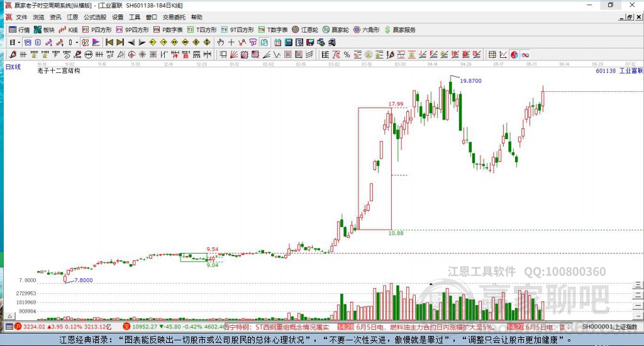This screenshot has height=346, width=644.
Task: Click the zigzag wave line tool
Action: [x=277, y=55]
